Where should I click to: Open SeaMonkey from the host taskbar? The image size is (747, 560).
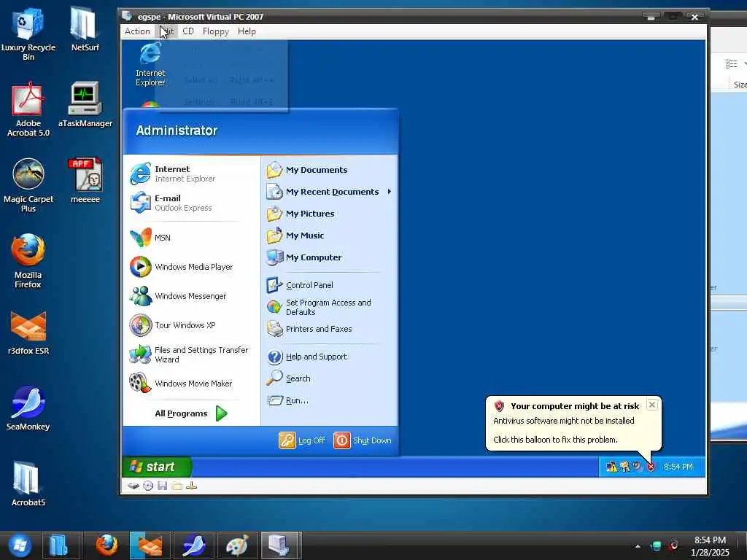coord(193,545)
